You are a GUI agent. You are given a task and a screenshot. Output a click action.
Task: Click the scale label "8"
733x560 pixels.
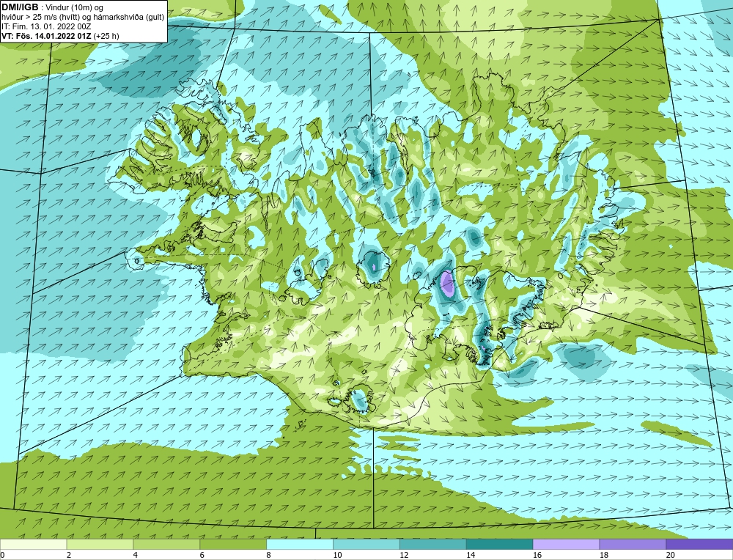pyautogui.click(x=269, y=555)
